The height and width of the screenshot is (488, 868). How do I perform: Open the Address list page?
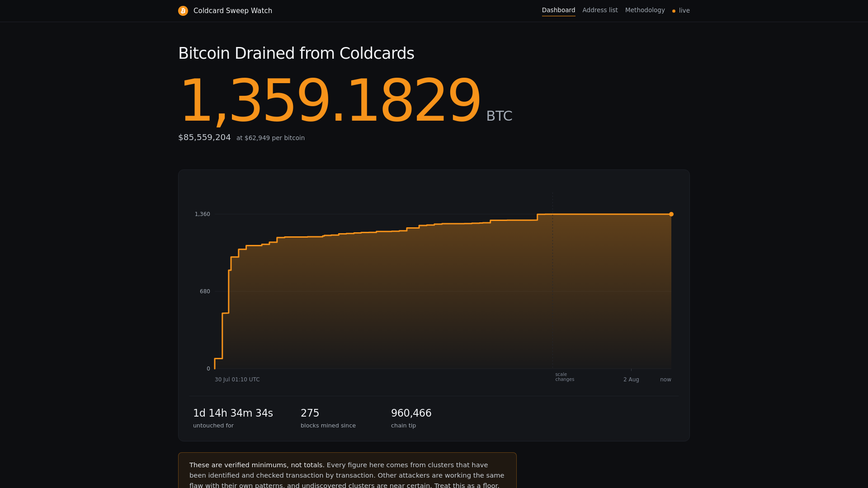pyautogui.click(x=600, y=10)
